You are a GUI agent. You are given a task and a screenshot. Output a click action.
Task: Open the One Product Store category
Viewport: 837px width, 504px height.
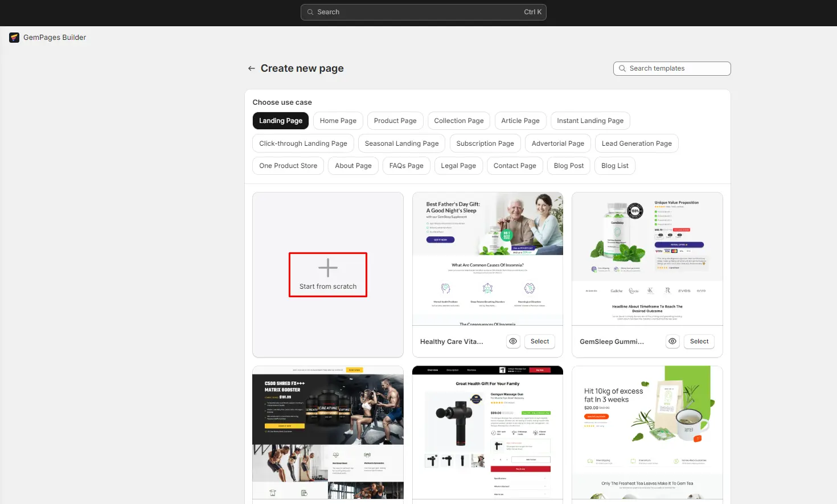pyautogui.click(x=288, y=165)
